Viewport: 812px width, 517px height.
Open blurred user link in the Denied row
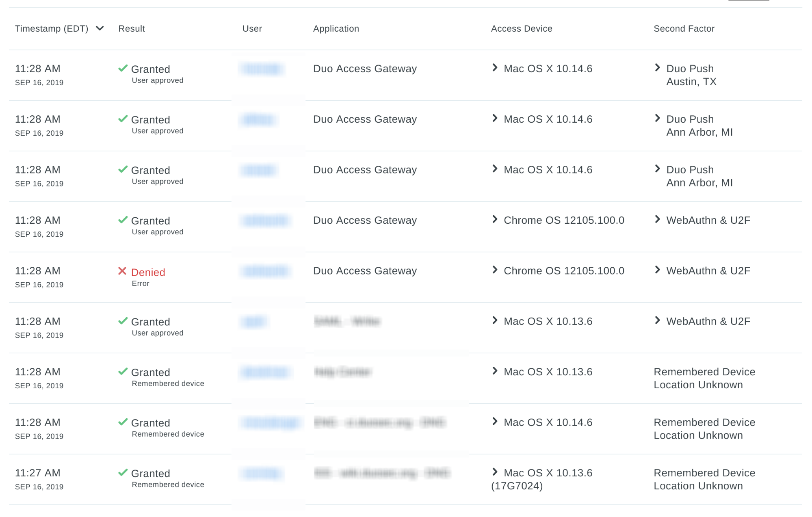(266, 271)
